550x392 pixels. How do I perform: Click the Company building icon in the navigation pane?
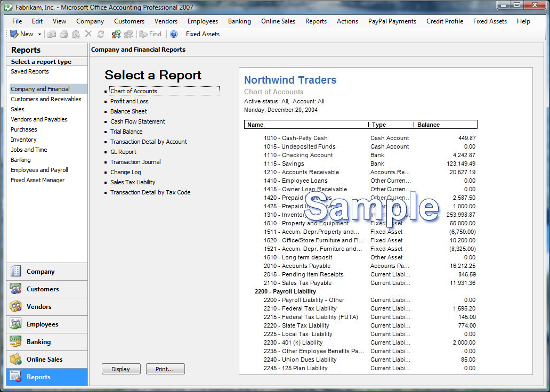point(16,271)
